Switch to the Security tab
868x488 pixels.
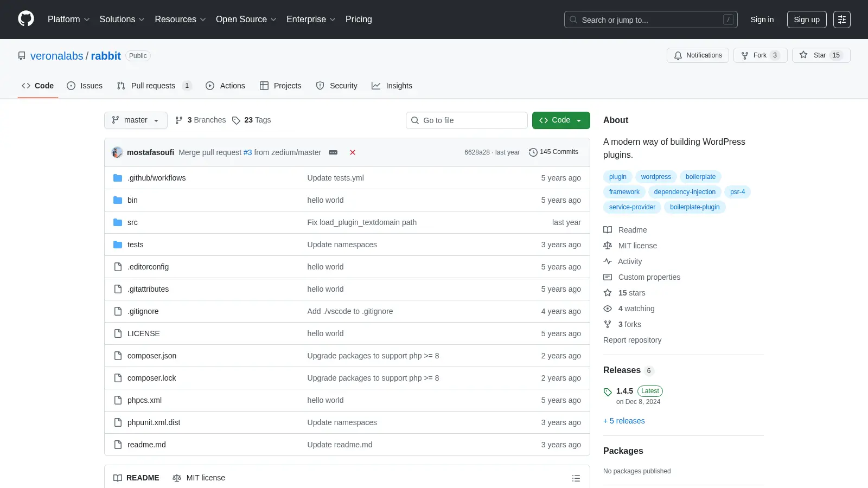point(336,86)
